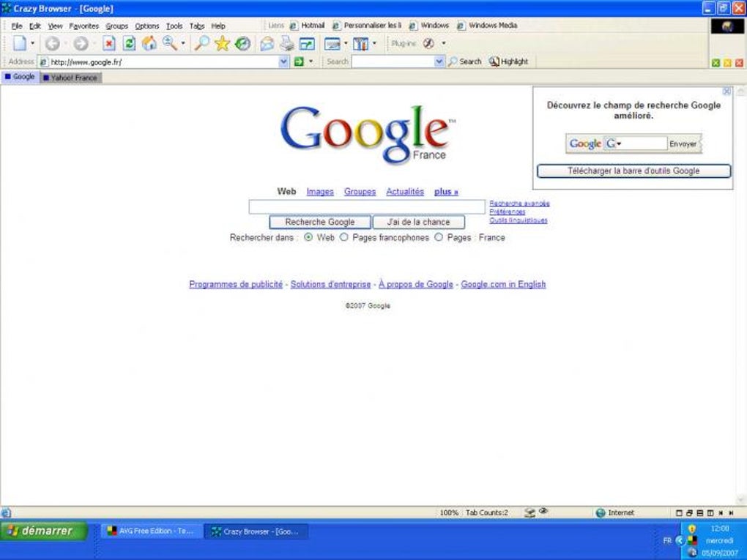
Task: Open the Tabs menu
Action: coord(197,26)
